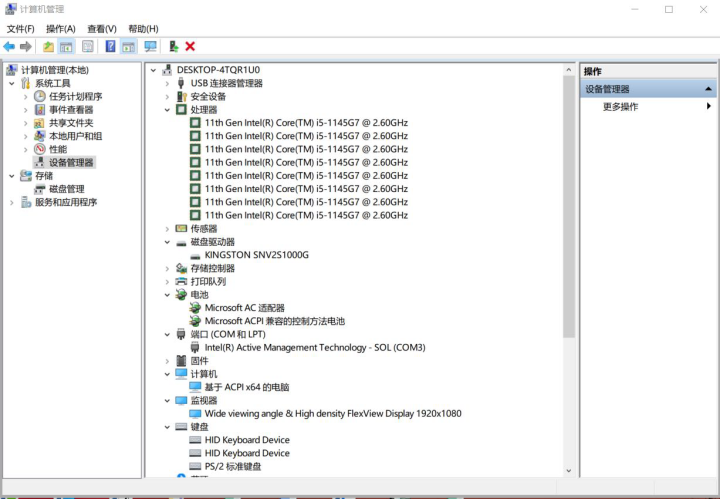Click the up one level folder icon
The width and height of the screenshot is (720, 499).
[x=48, y=46]
